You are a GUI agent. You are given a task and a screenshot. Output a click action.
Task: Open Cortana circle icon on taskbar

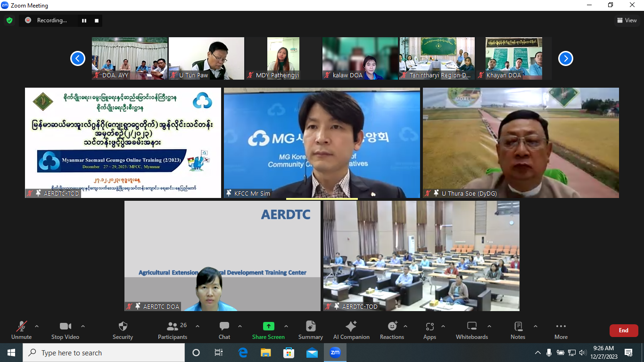tap(196, 353)
